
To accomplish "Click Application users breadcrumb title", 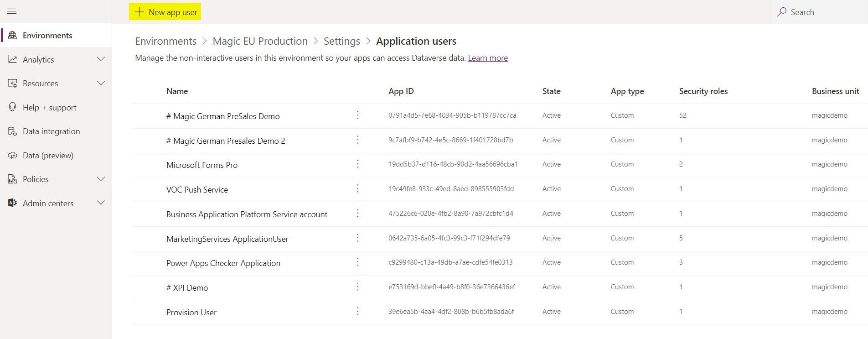I will pos(416,41).
